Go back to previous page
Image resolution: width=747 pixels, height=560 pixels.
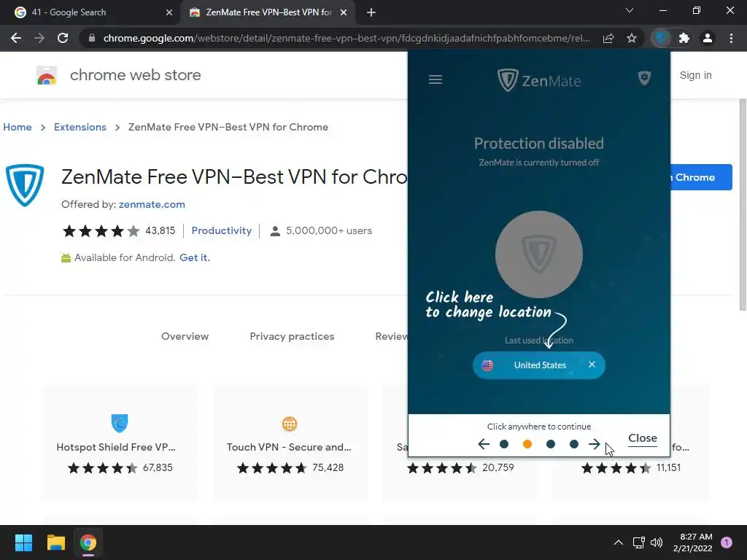[16, 38]
